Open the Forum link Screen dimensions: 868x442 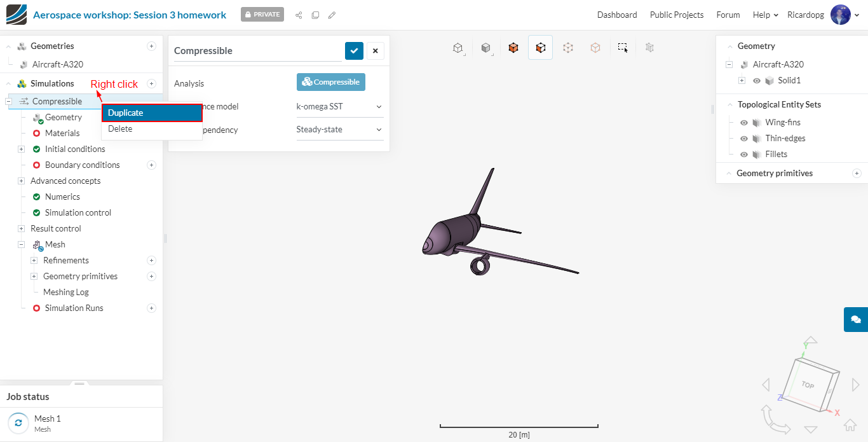coord(728,15)
